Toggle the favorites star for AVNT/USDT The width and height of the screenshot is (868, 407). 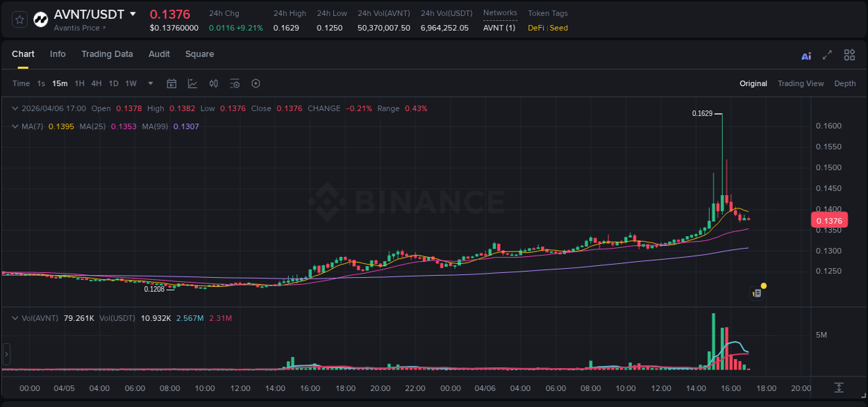tap(19, 19)
